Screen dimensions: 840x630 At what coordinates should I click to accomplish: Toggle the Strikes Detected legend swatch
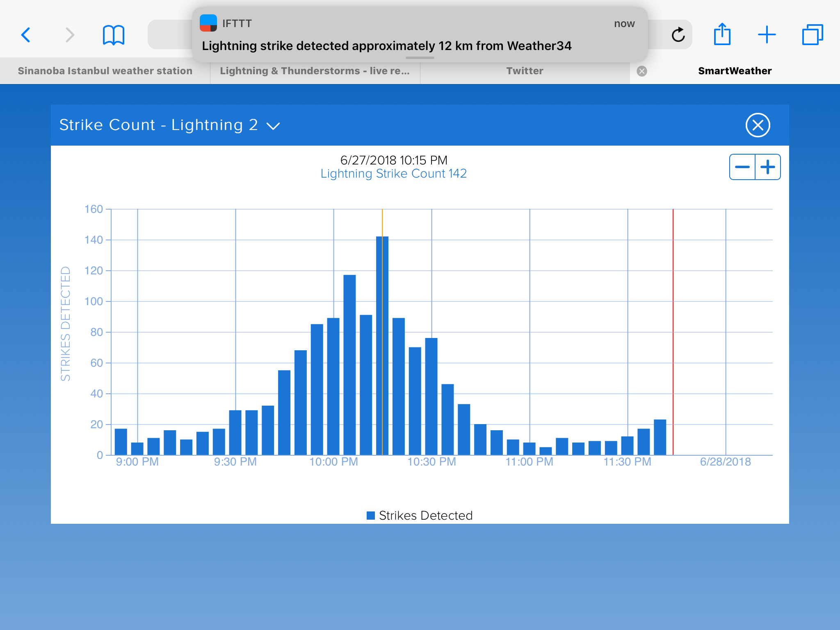click(x=371, y=516)
